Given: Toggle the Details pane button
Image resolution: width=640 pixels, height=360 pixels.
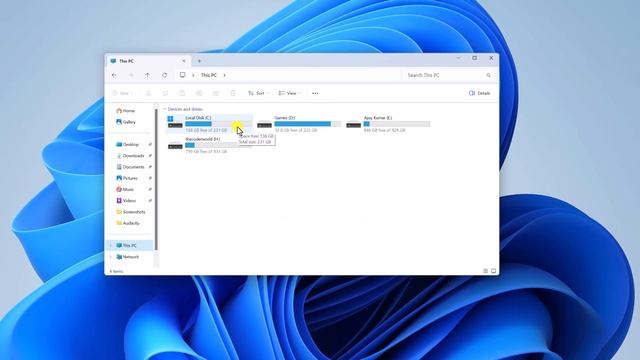Looking at the screenshot, I should tap(480, 93).
